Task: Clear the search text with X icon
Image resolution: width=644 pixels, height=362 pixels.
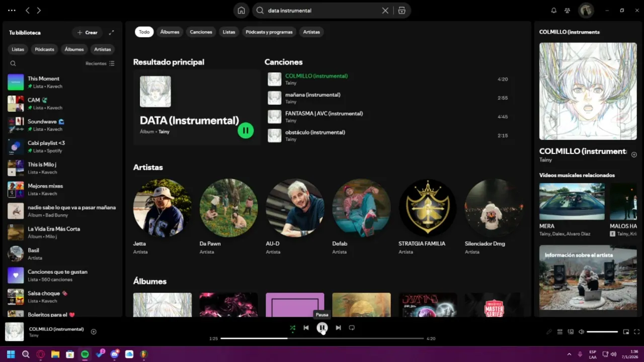Action: coord(385,11)
